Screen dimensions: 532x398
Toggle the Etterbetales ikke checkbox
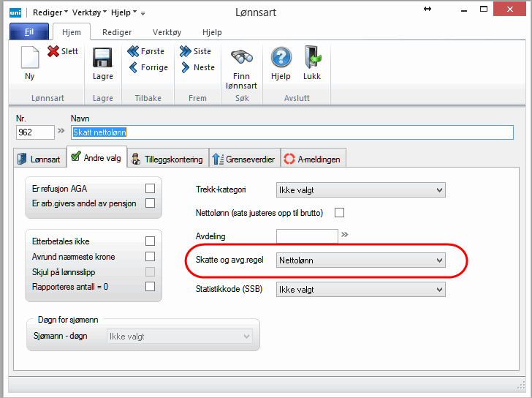150,241
